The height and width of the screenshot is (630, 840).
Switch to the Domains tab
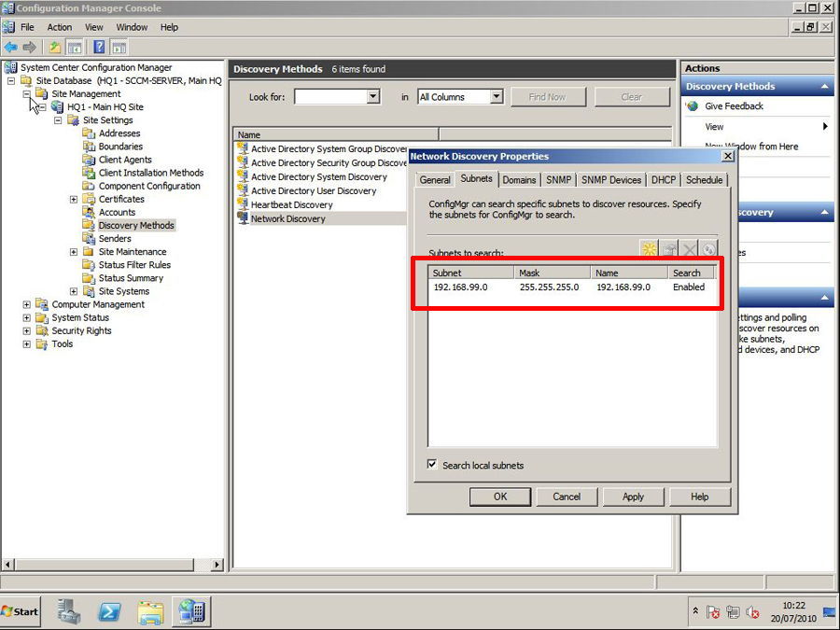tap(519, 180)
